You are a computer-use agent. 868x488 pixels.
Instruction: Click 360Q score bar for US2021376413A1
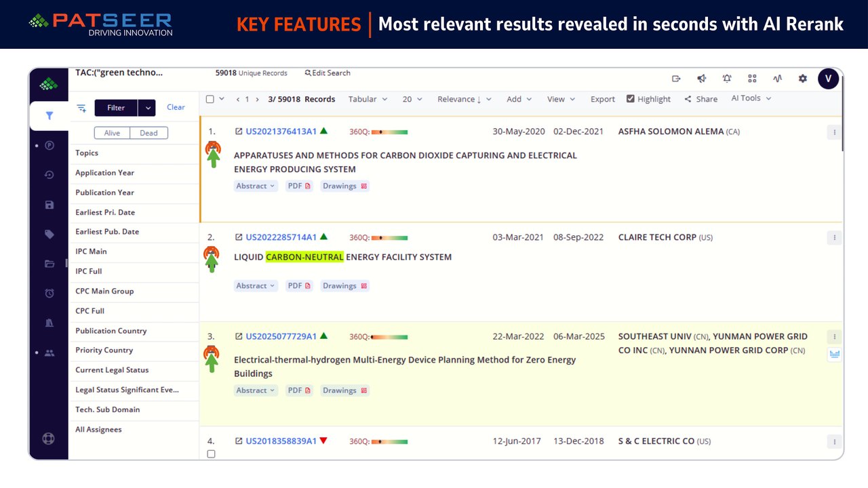[389, 131]
